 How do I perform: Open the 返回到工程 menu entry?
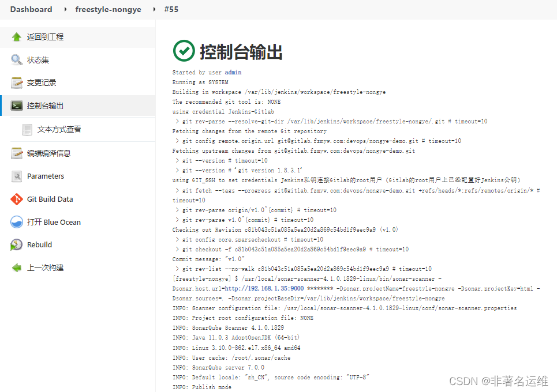coord(45,37)
